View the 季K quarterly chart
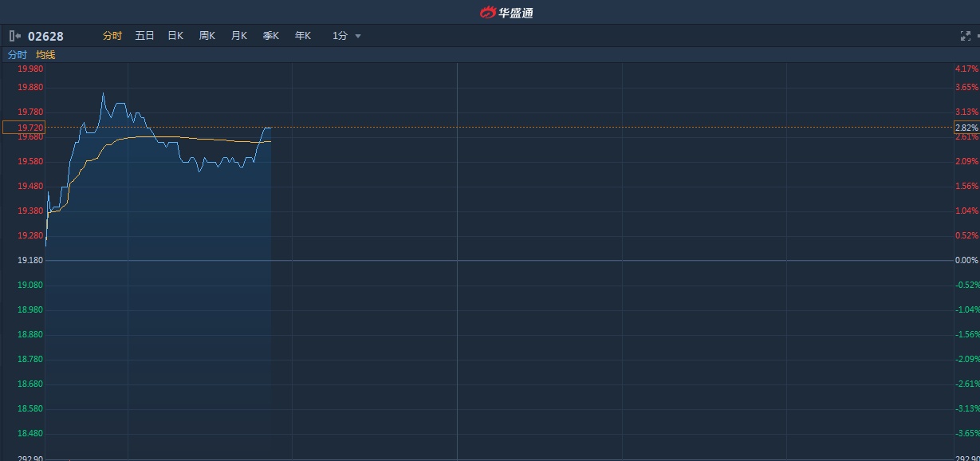This screenshot has width=980, height=461. click(271, 36)
